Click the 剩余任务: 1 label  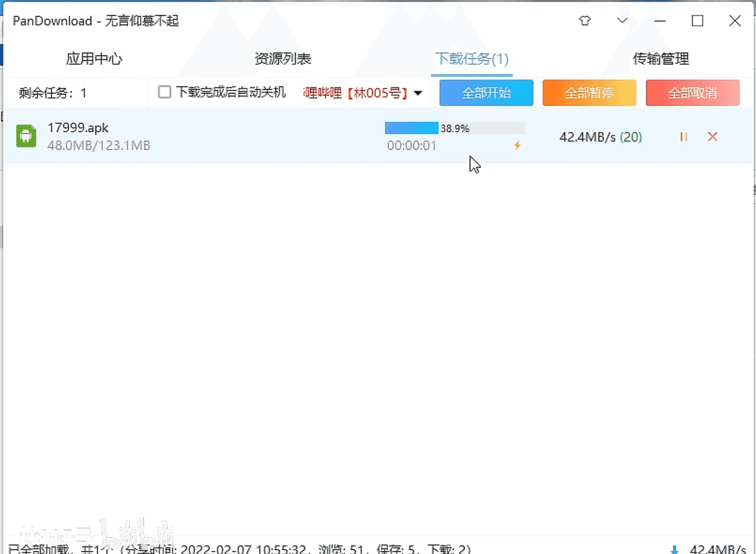click(52, 93)
